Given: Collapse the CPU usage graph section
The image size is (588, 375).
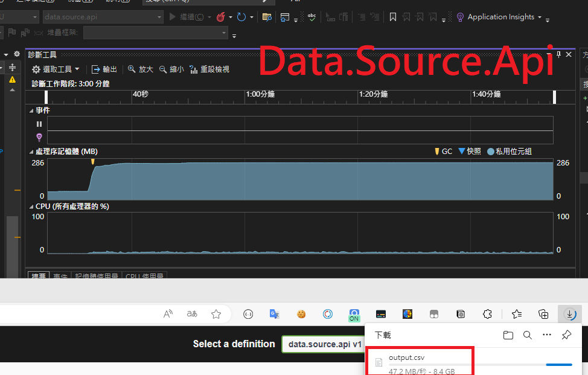Looking at the screenshot, I should [x=31, y=207].
